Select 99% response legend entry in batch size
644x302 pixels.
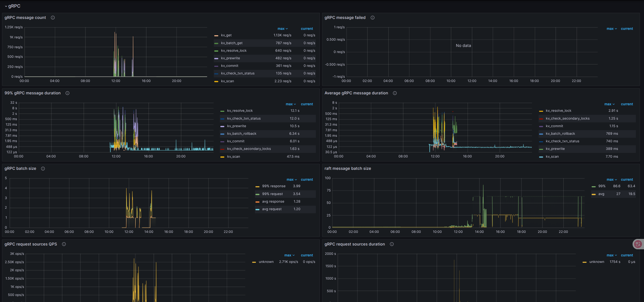click(x=274, y=186)
